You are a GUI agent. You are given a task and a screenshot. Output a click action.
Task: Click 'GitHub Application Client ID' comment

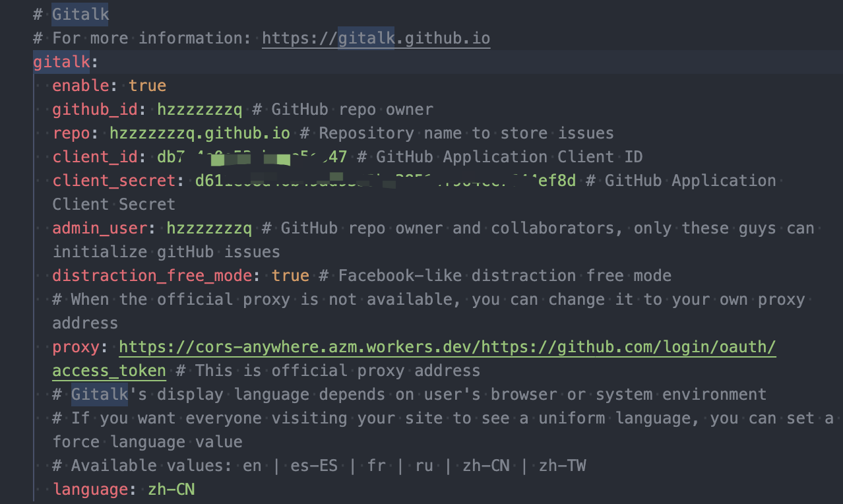509,157
